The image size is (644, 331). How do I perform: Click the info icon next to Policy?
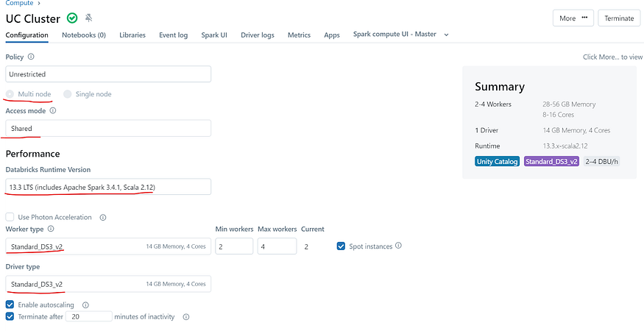point(31,57)
